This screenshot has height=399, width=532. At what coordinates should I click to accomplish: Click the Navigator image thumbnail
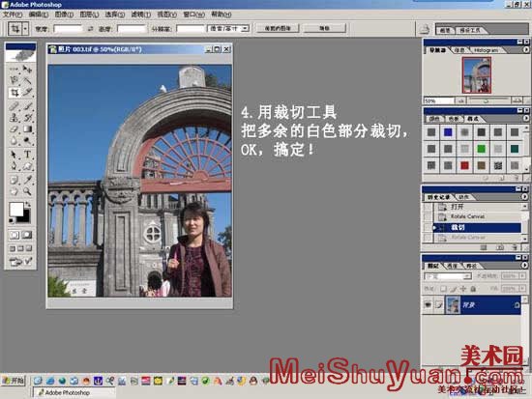[x=477, y=75]
